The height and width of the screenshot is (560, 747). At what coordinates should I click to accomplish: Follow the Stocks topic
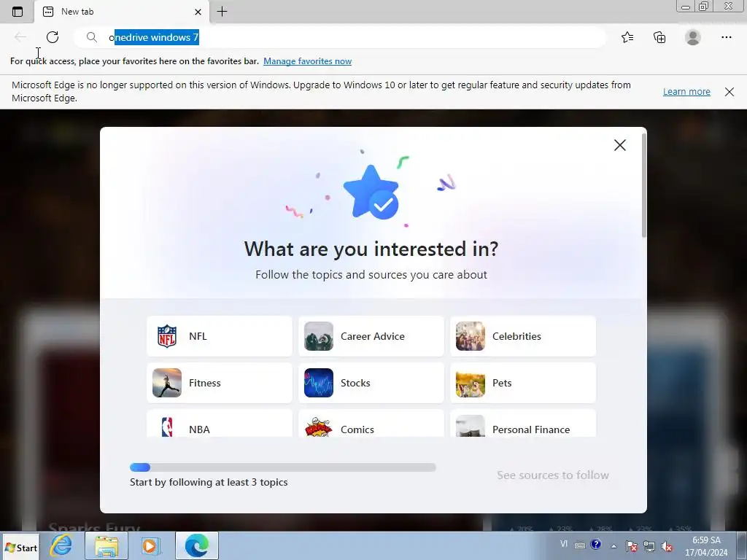point(371,383)
